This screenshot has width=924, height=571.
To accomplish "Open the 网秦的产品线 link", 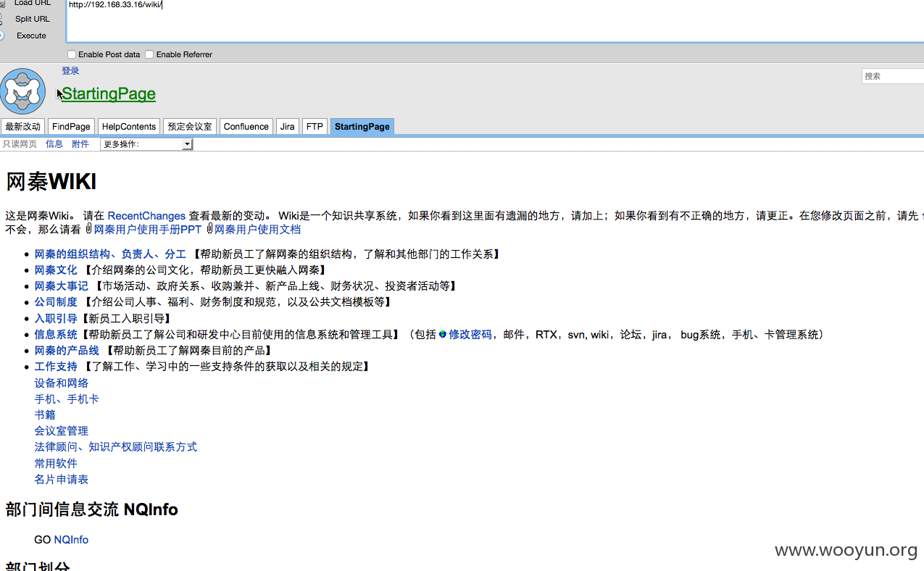I will point(67,350).
